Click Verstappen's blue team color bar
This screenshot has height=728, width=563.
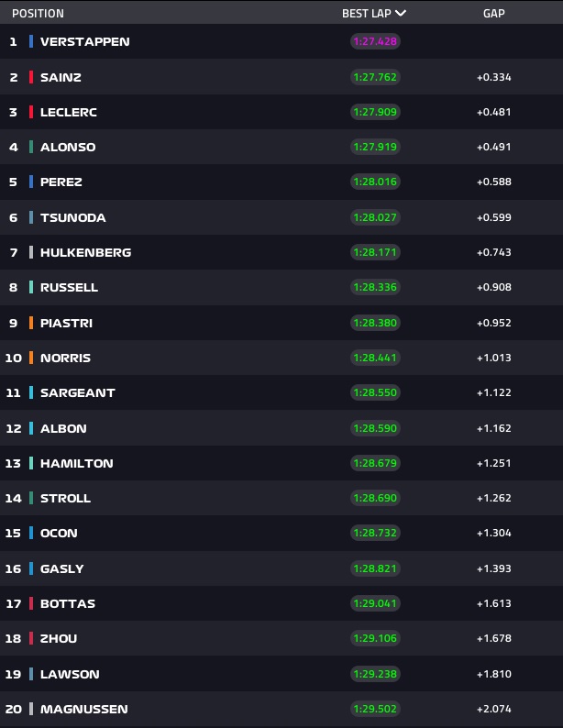(x=31, y=41)
